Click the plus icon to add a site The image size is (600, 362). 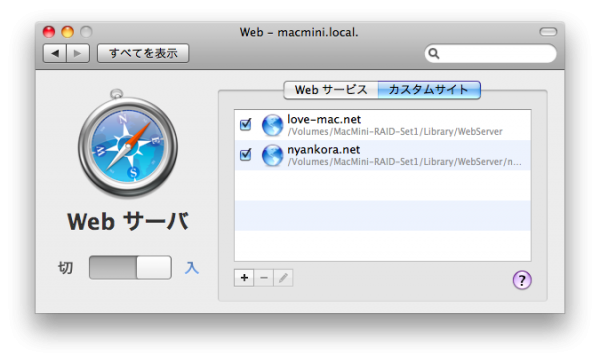pos(244,278)
